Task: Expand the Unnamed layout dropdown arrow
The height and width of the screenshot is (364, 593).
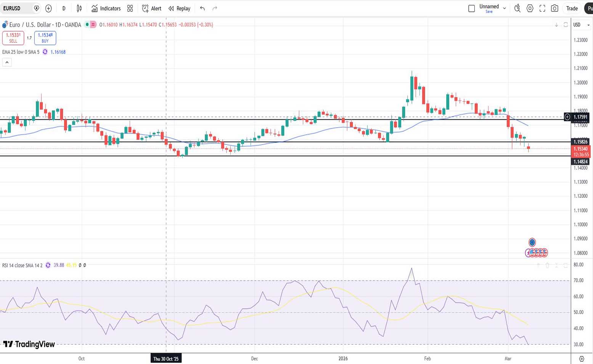Action: 505,8
